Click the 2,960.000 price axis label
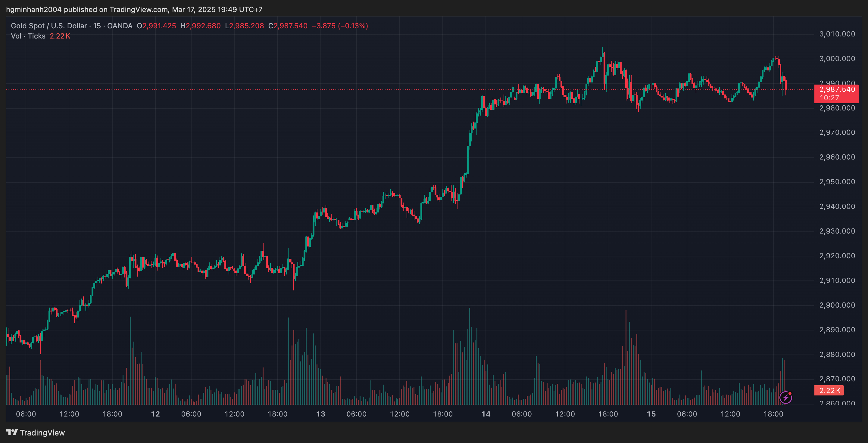Image resolution: width=868 pixels, height=443 pixels. (x=837, y=157)
